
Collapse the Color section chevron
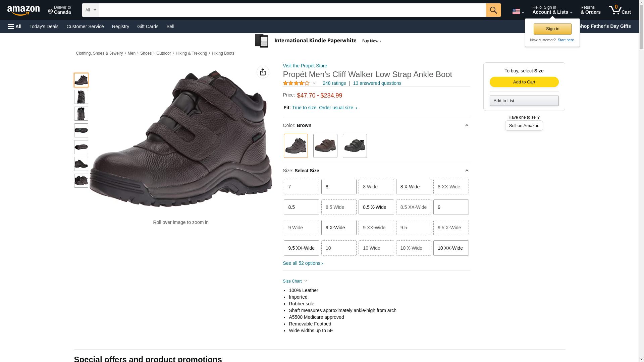pos(467,125)
